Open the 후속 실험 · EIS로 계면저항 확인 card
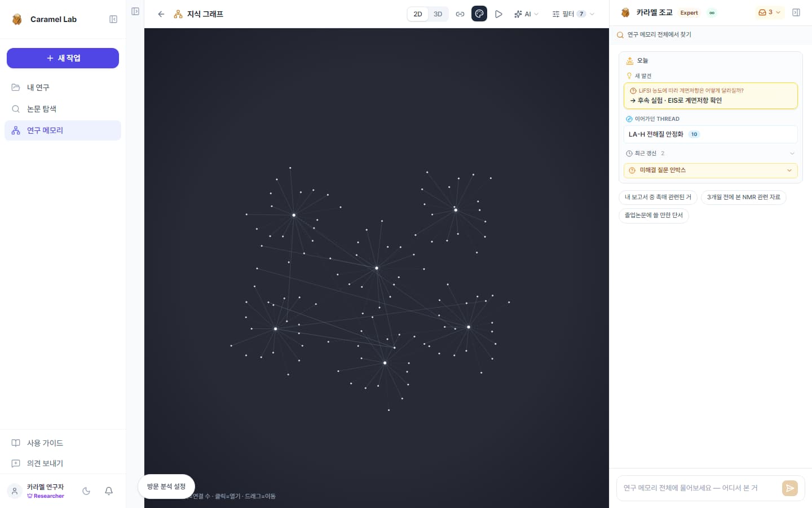This screenshot has height=508, width=812. (710, 96)
